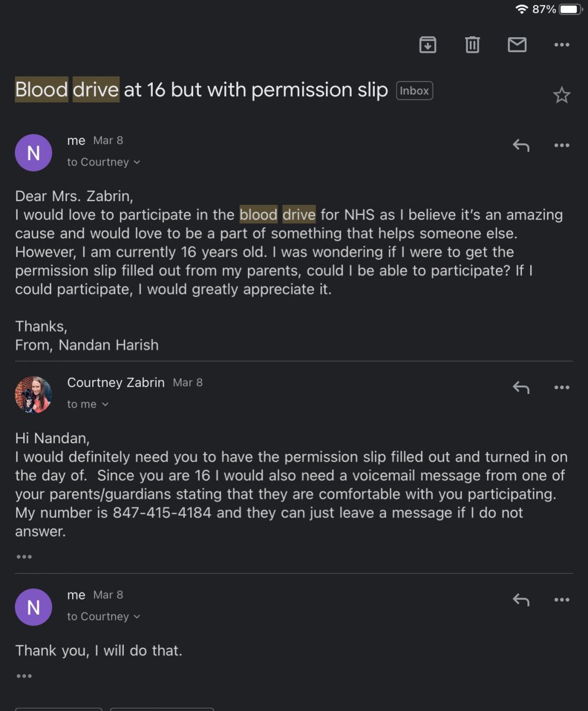Delete the conversation with trash icon

(472, 44)
